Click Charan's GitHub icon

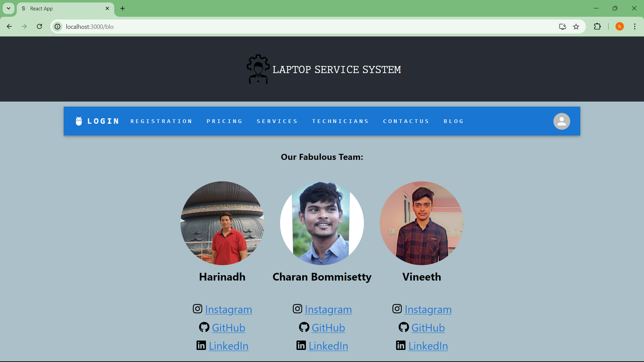click(x=304, y=327)
